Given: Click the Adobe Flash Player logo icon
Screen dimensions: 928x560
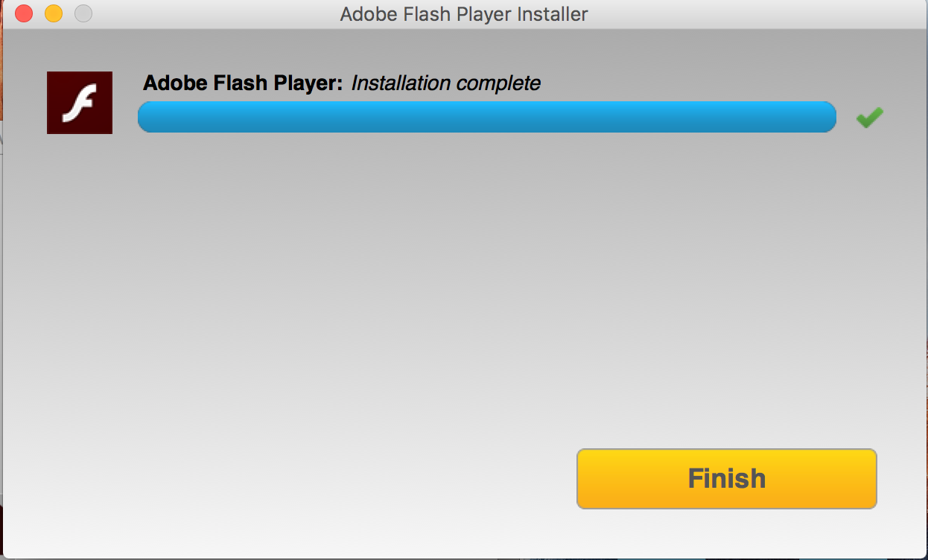Looking at the screenshot, I should coord(80,103).
